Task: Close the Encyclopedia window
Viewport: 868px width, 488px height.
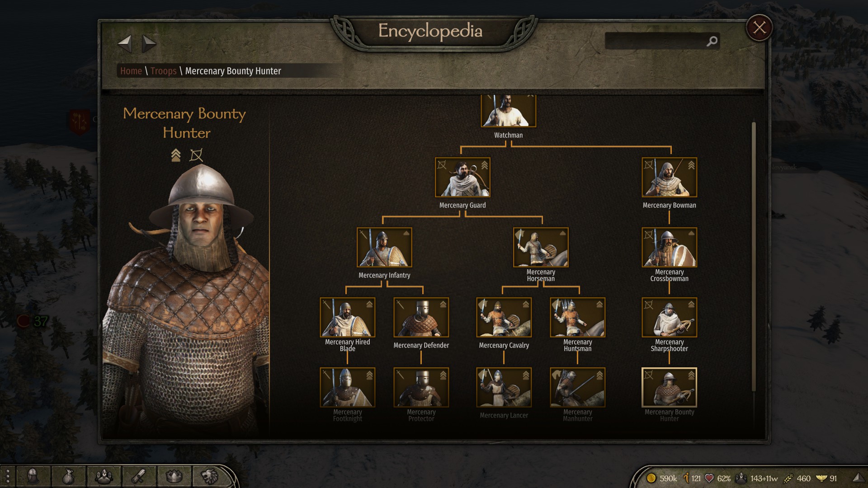Action: click(x=759, y=28)
